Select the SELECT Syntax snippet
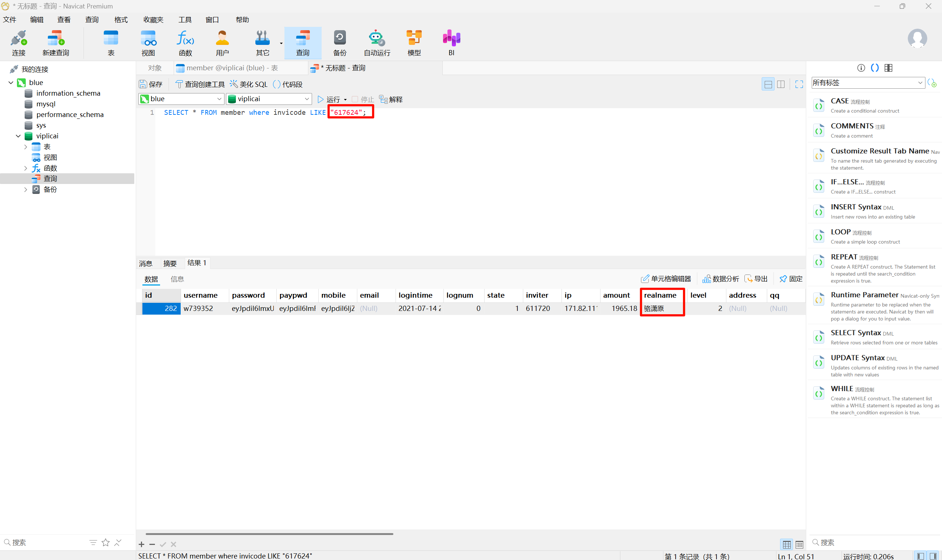Viewport: 942px width, 560px height. [874, 337]
